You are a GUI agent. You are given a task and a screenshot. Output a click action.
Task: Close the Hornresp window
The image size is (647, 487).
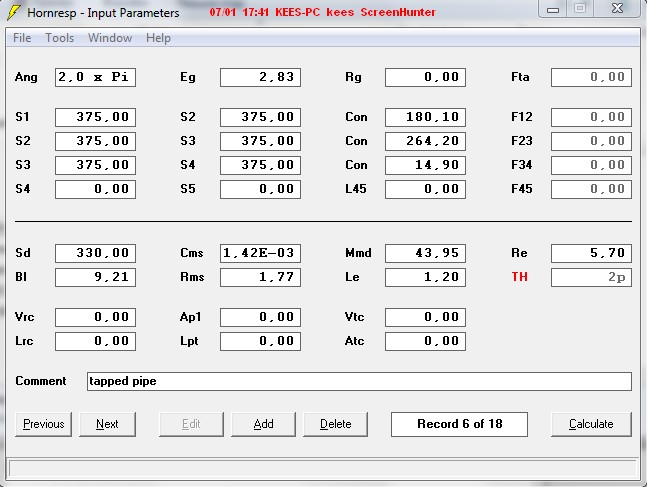pos(617,8)
